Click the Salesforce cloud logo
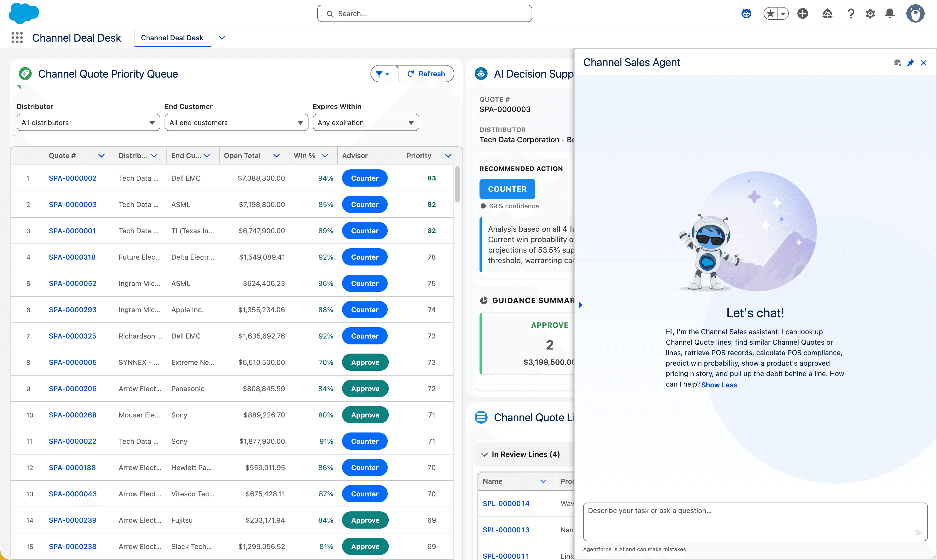This screenshot has width=937, height=560. 24,13
